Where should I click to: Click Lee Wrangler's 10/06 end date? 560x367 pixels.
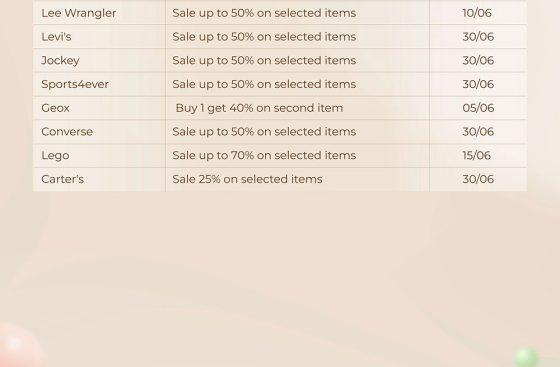click(477, 13)
